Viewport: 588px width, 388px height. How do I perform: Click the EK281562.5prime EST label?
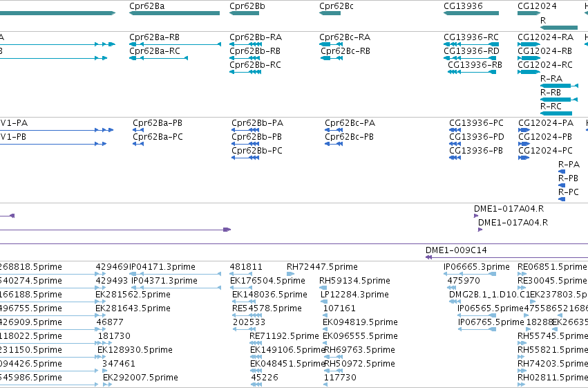pos(133,295)
